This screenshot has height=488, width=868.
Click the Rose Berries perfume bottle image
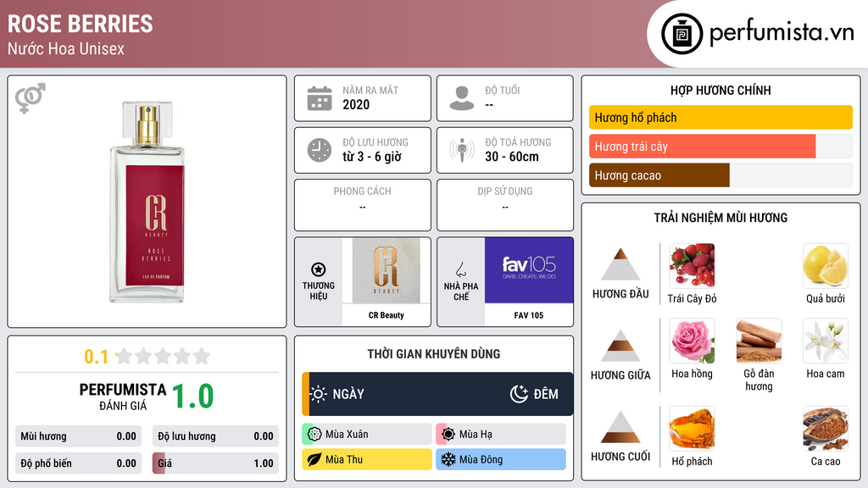(147, 202)
